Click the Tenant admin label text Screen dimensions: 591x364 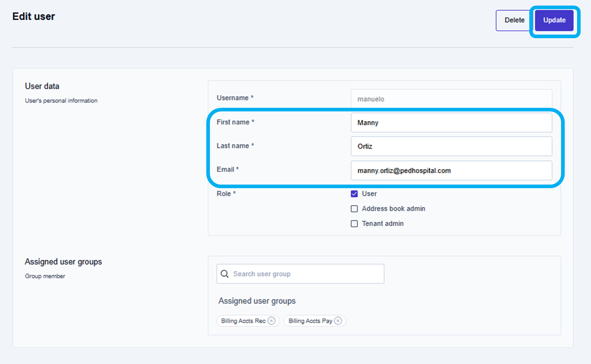[383, 224]
